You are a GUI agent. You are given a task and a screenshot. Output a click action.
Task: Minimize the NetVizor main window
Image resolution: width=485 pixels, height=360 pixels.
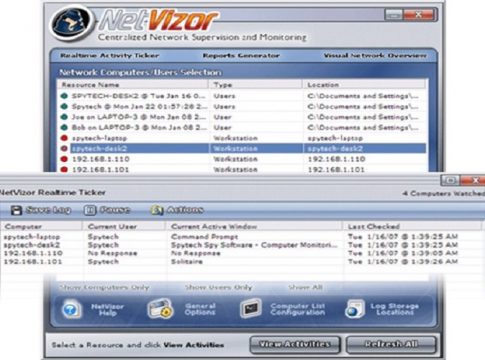(x=394, y=15)
